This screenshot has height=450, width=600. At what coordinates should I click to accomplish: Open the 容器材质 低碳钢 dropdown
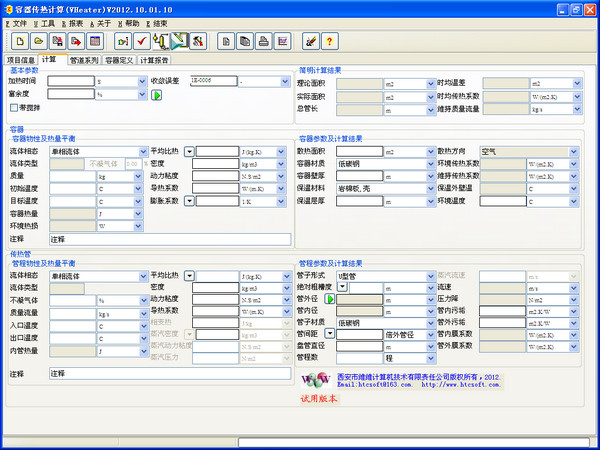coord(430,163)
